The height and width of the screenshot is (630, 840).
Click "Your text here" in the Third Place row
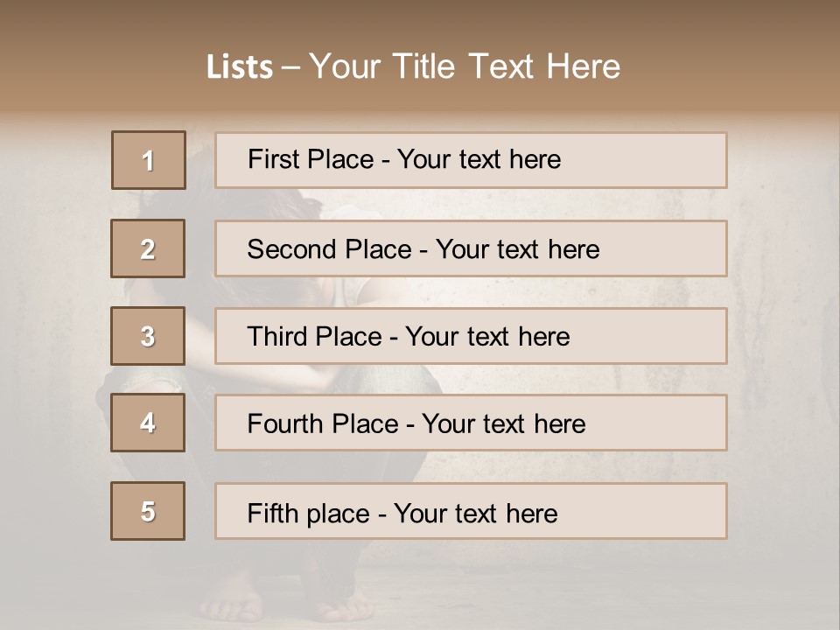tap(487, 337)
